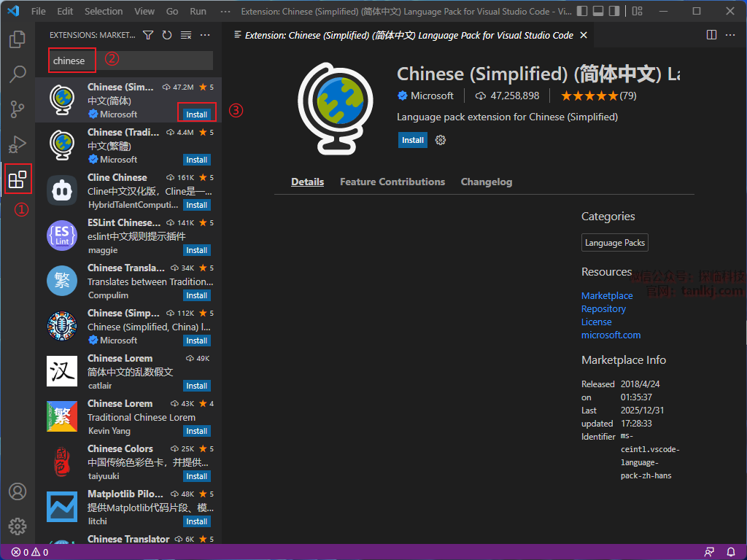Open extension gear menu beside Install button
The width and height of the screenshot is (747, 560).
coord(440,140)
